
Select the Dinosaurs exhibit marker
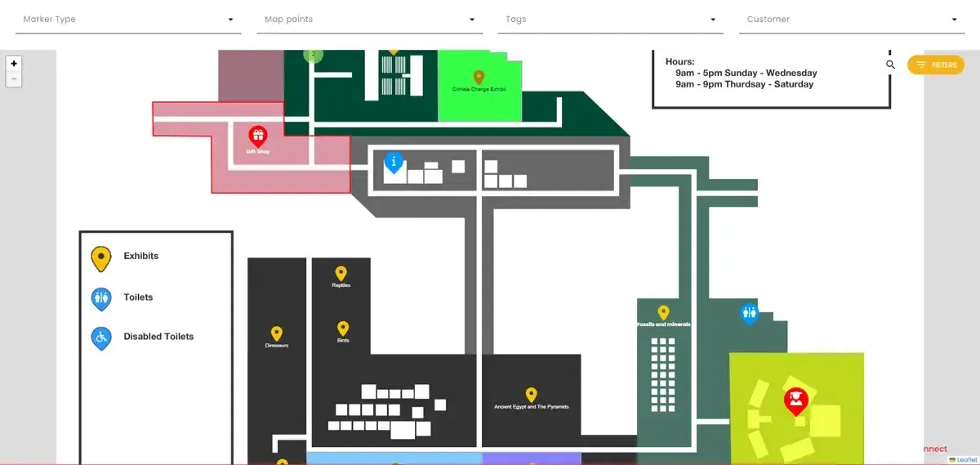(277, 334)
